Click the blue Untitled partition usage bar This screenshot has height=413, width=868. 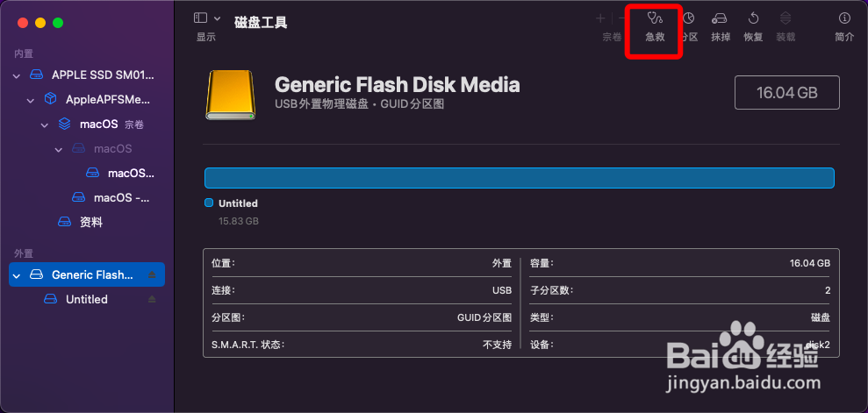(520, 178)
